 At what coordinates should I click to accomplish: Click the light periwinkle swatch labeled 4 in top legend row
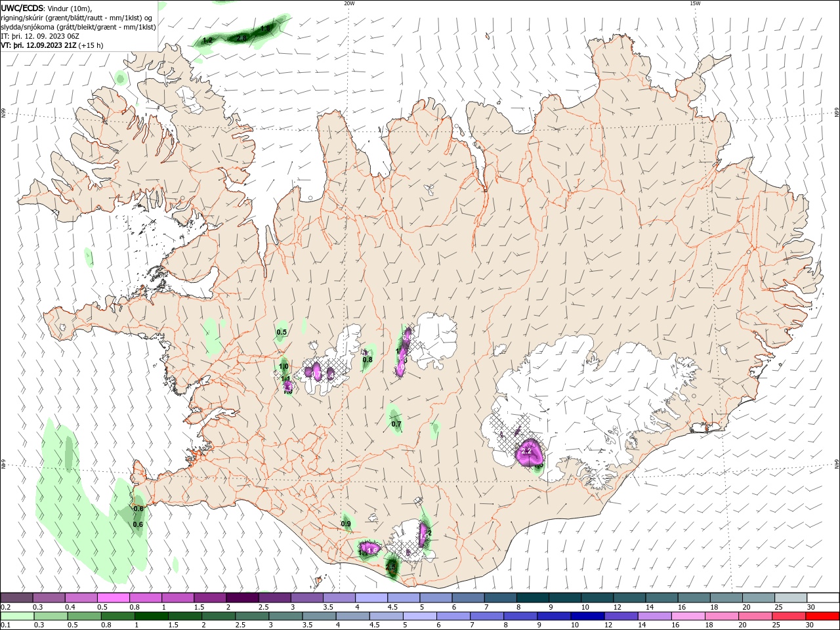(x=371, y=598)
